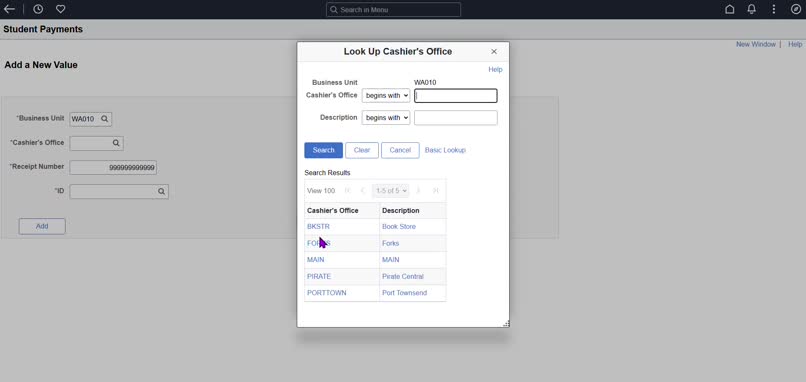Select PORTTOWN cashier's office

click(326, 293)
